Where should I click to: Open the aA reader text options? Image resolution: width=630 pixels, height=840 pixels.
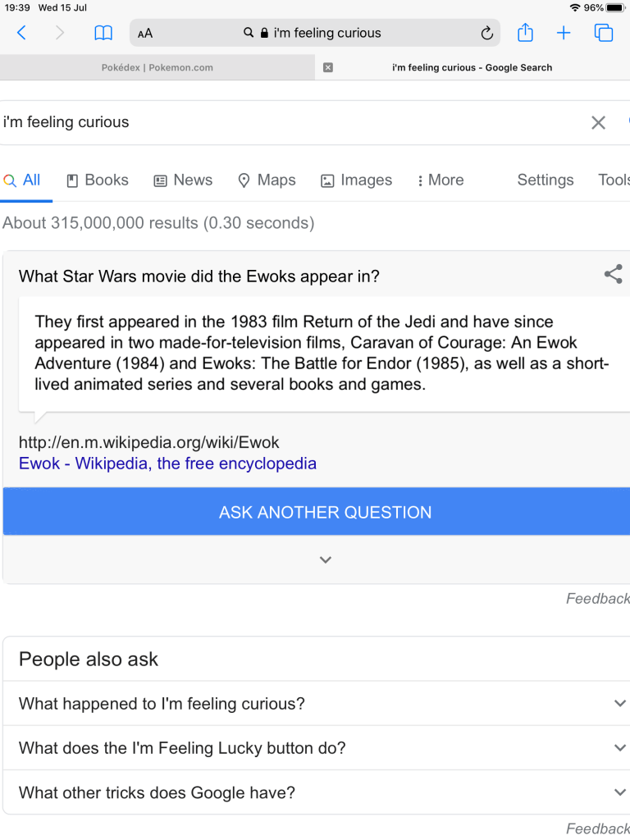click(x=145, y=34)
